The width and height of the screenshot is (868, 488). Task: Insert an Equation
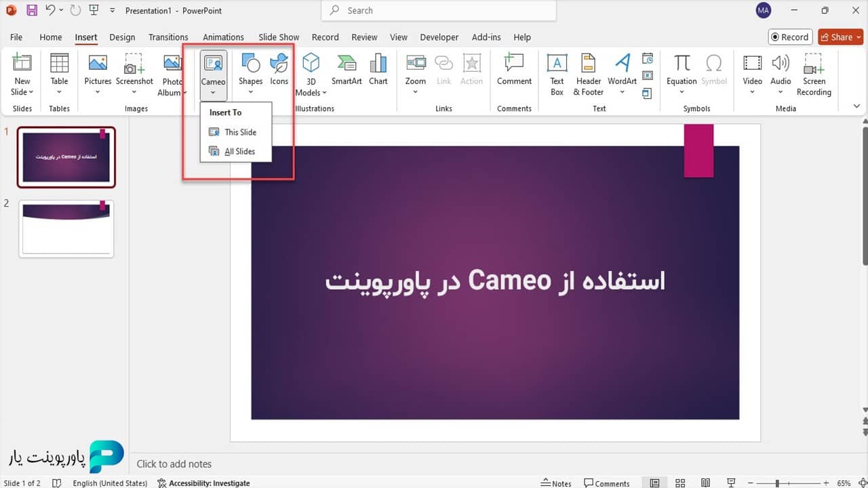tap(682, 75)
